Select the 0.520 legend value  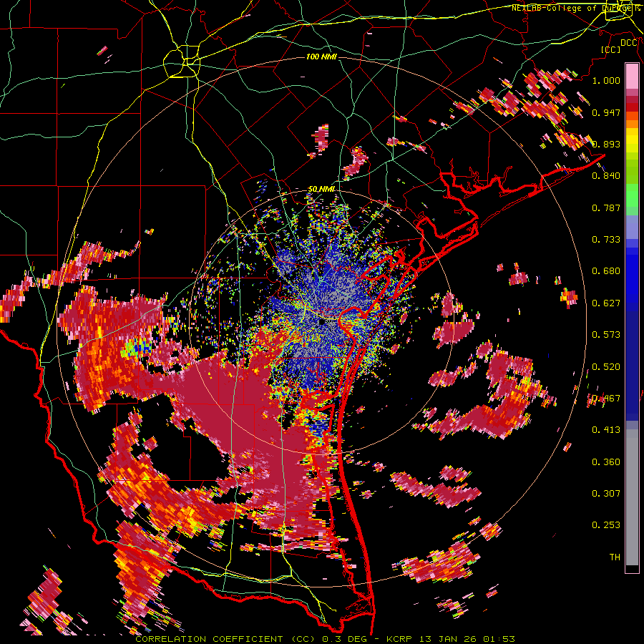(x=606, y=366)
